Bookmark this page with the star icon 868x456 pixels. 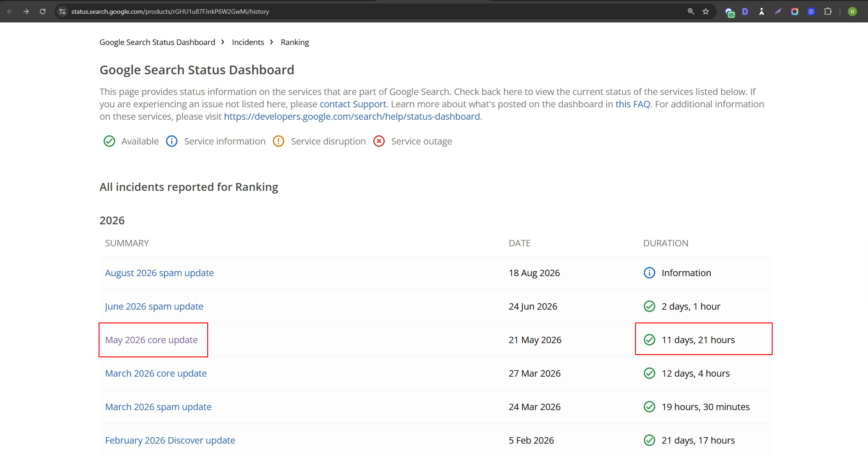(706, 11)
